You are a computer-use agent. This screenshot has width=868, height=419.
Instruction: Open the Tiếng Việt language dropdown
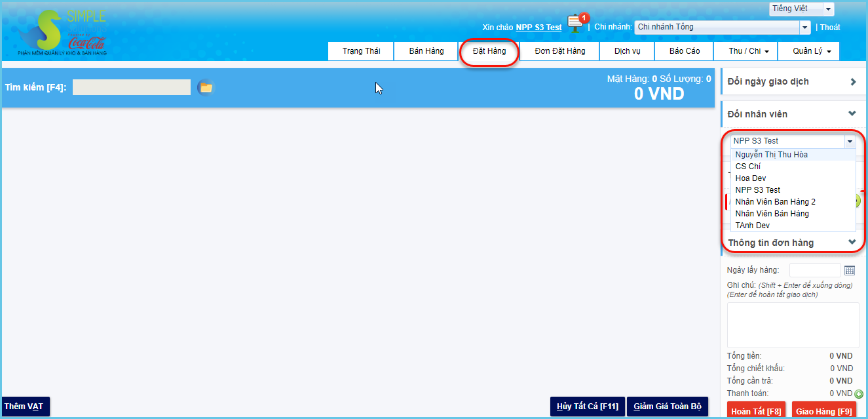(828, 9)
